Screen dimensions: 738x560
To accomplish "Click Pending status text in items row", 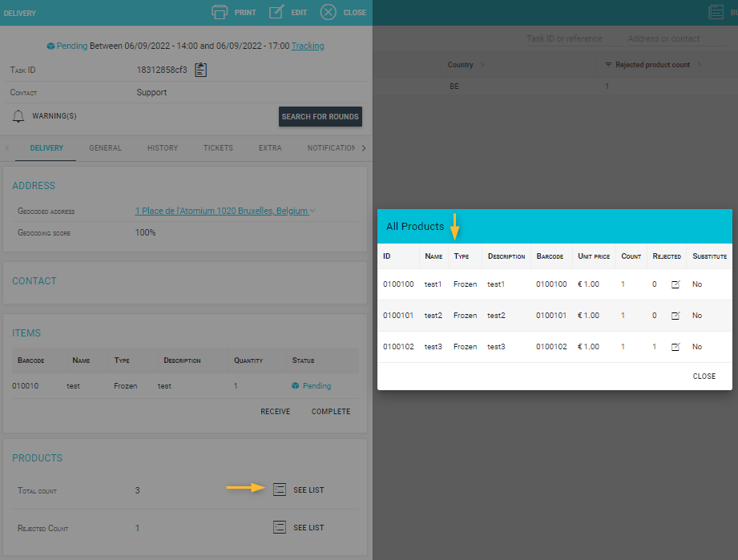I will click(317, 386).
